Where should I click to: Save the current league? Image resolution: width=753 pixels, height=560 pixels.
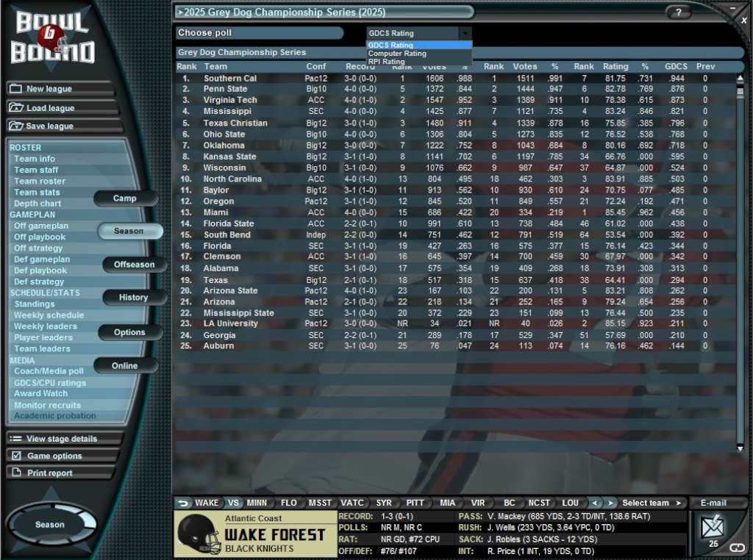(57, 126)
